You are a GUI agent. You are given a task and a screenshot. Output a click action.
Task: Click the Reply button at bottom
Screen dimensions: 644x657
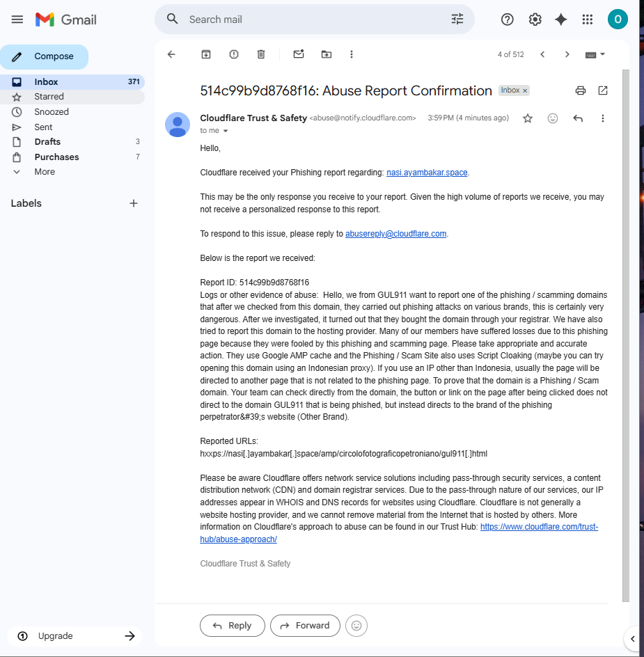[233, 626]
